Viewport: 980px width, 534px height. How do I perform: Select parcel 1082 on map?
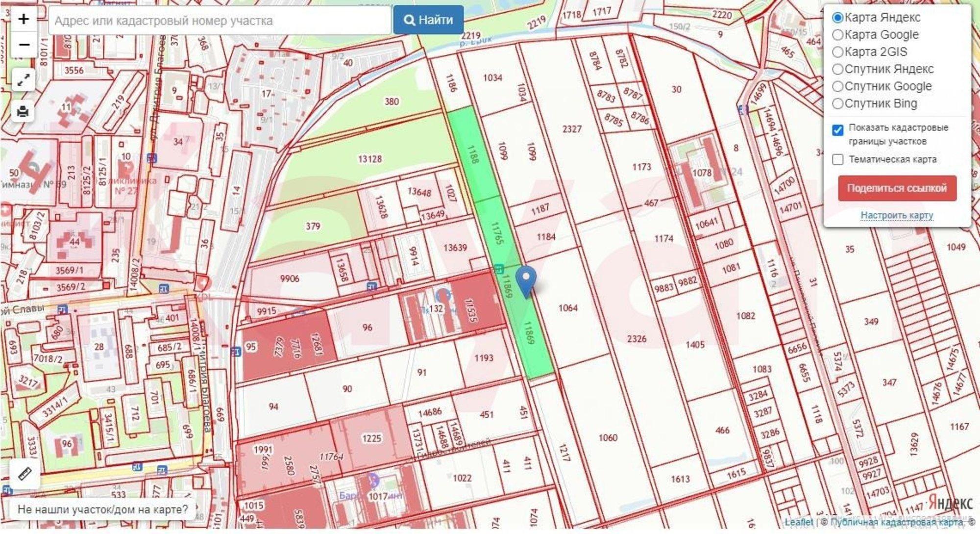745,316
